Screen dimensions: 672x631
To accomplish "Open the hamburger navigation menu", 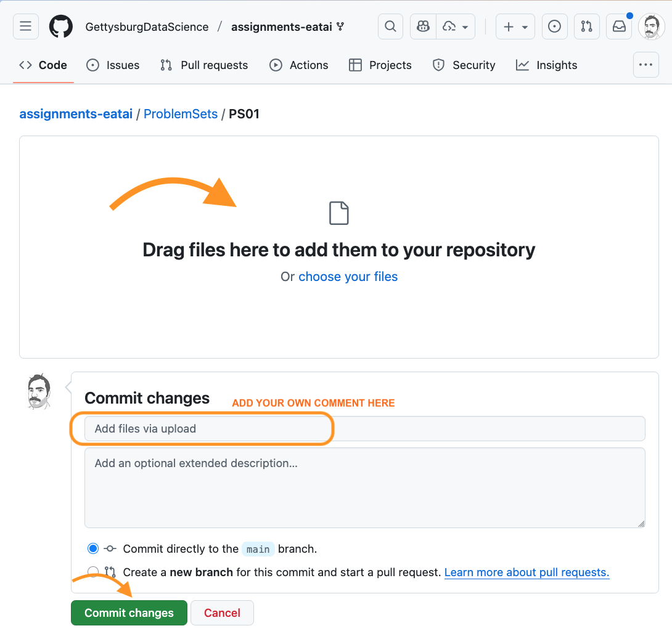I will coord(25,26).
